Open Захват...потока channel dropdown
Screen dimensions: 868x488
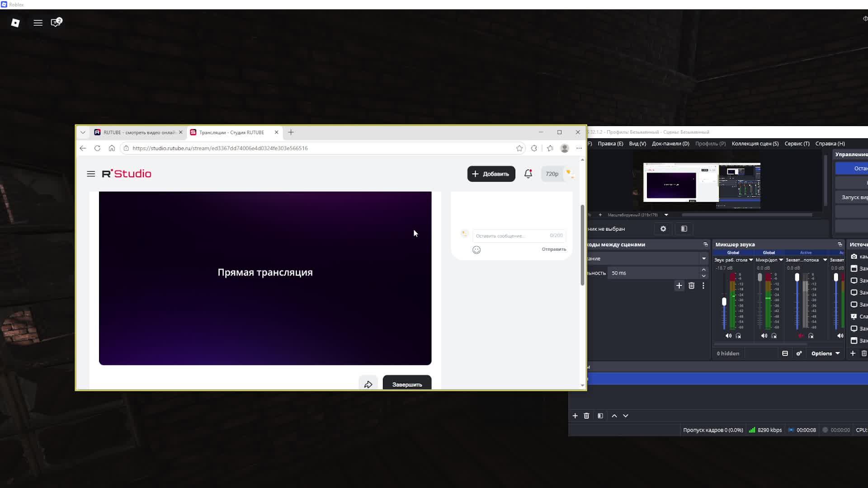(x=825, y=260)
